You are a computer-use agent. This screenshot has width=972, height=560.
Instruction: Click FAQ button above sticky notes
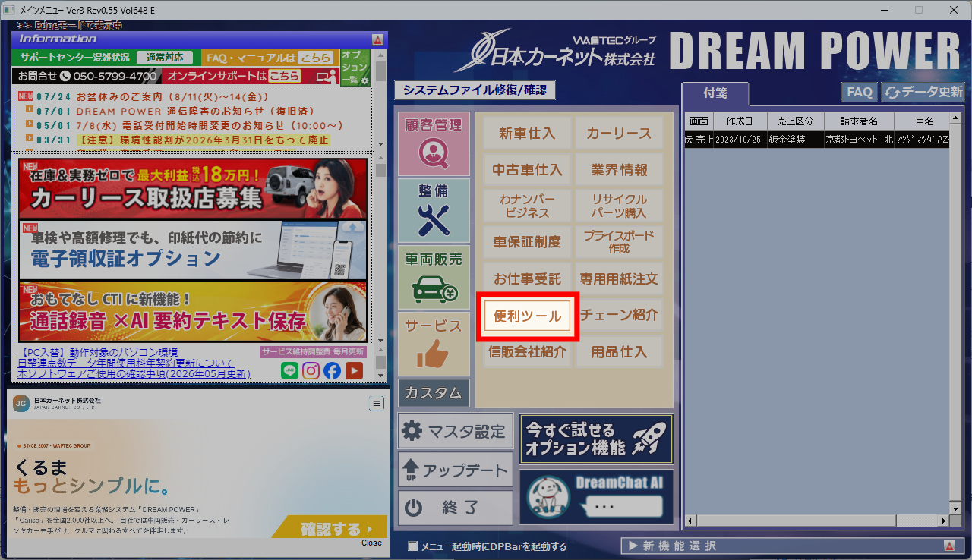coord(860,92)
